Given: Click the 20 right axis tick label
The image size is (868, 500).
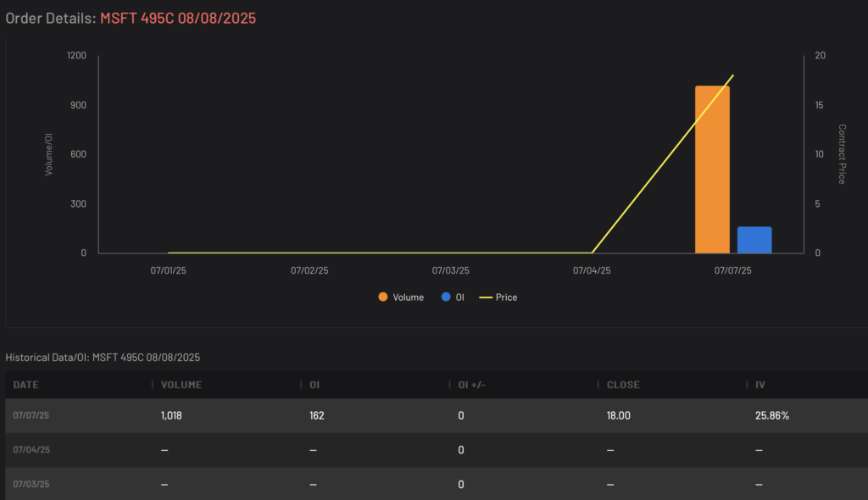Looking at the screenshot, I should point(820,55).
